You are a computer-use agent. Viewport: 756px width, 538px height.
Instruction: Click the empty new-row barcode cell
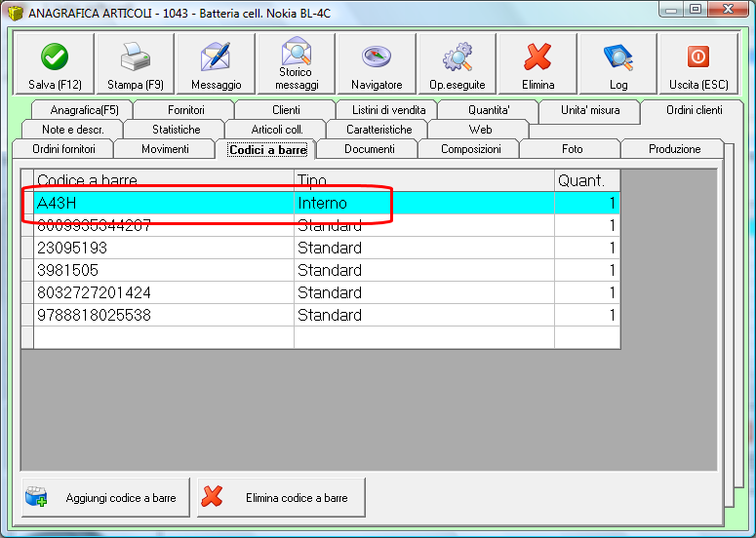tap(164, 336)
